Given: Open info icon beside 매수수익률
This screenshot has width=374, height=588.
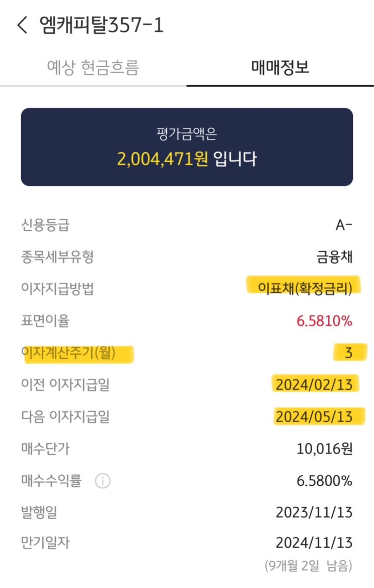Looking at the screenshot, I should click(x=103, y=480).
